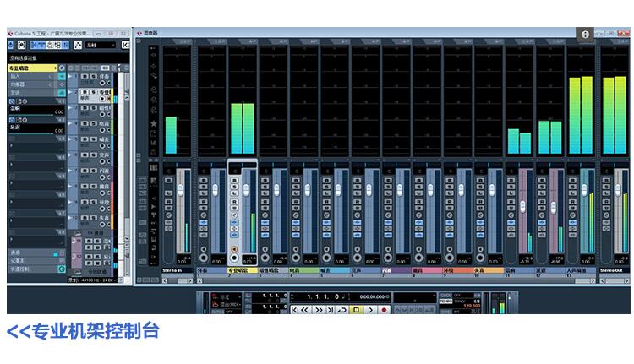Open the 通道 inspector section

coord(36,253)
